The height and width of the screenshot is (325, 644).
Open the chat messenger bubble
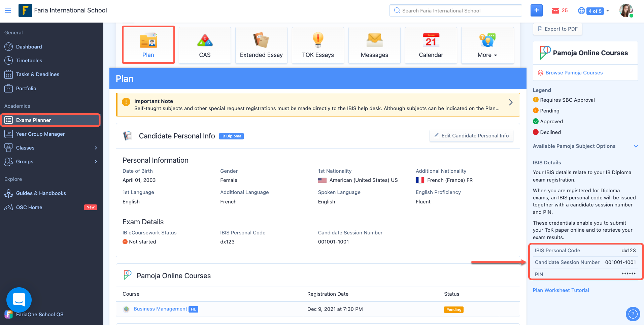tap(19, 300)
